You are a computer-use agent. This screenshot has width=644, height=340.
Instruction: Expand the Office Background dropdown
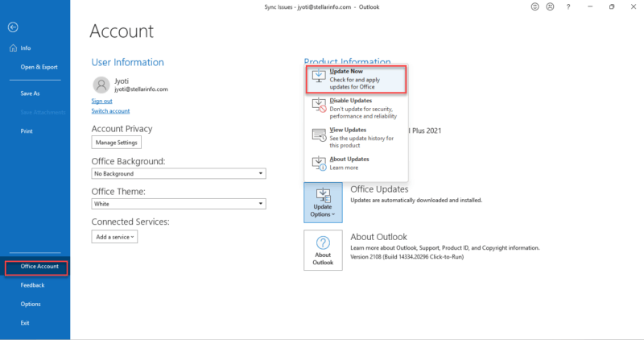pos(261,173)
